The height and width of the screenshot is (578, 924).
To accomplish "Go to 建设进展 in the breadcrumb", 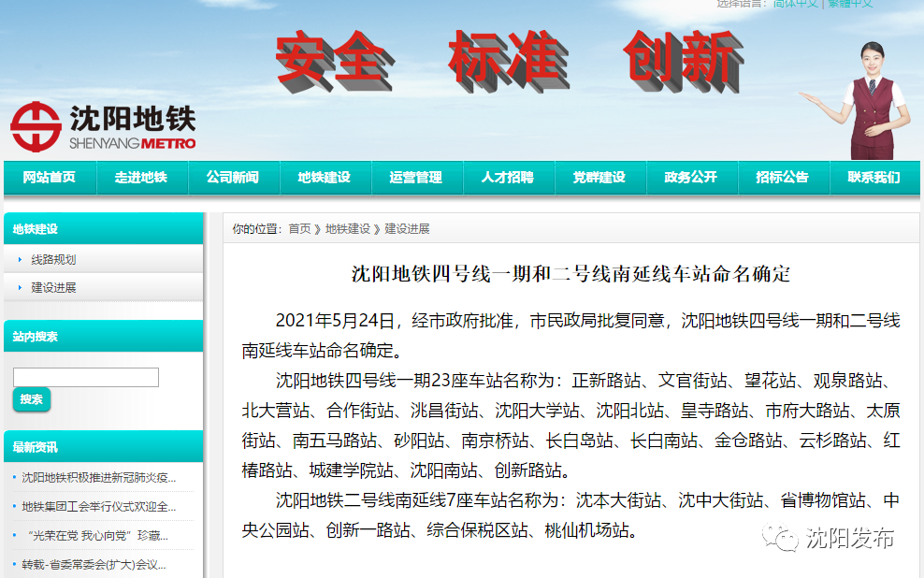I will pyautogui.click(x=407, y=228).
